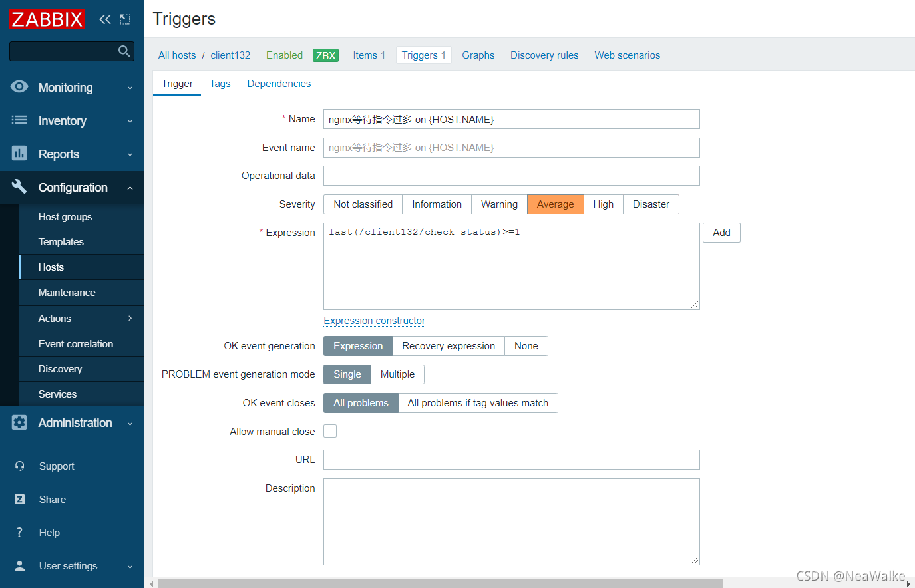The height and width of the screenshot is (588, 915).
Task: Click the sidebar search input field
Action: [72, 51]
